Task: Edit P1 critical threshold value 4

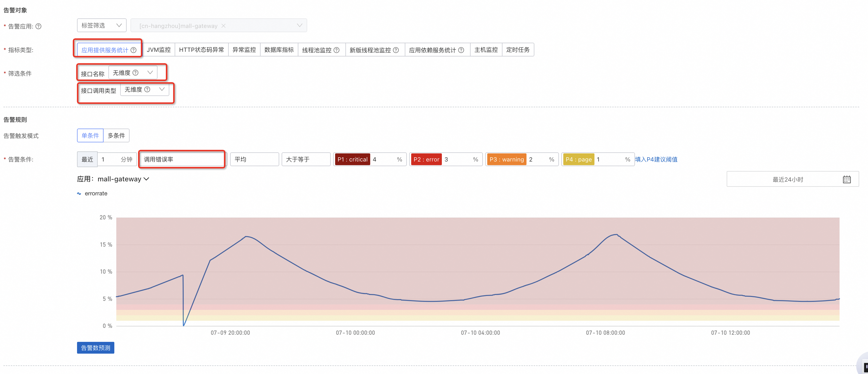Action: (382, 159)
